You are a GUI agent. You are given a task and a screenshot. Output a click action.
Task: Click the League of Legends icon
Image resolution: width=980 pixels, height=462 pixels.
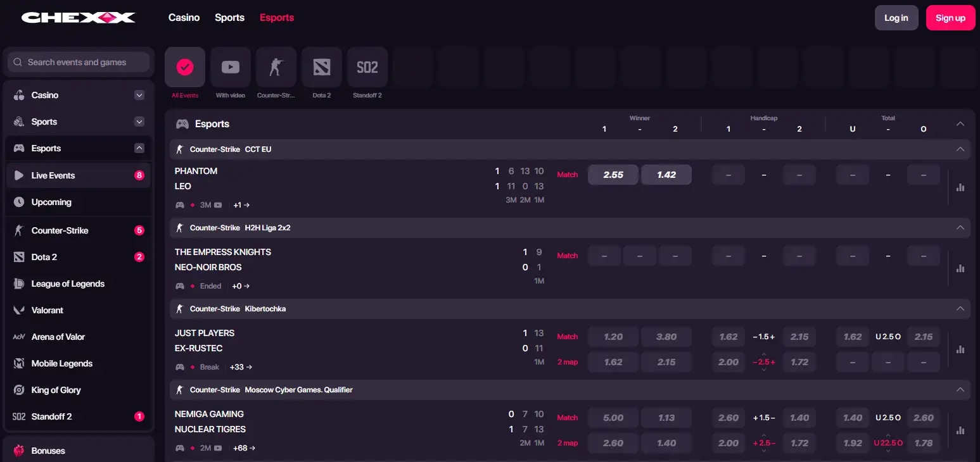click(x=19, y=284)
